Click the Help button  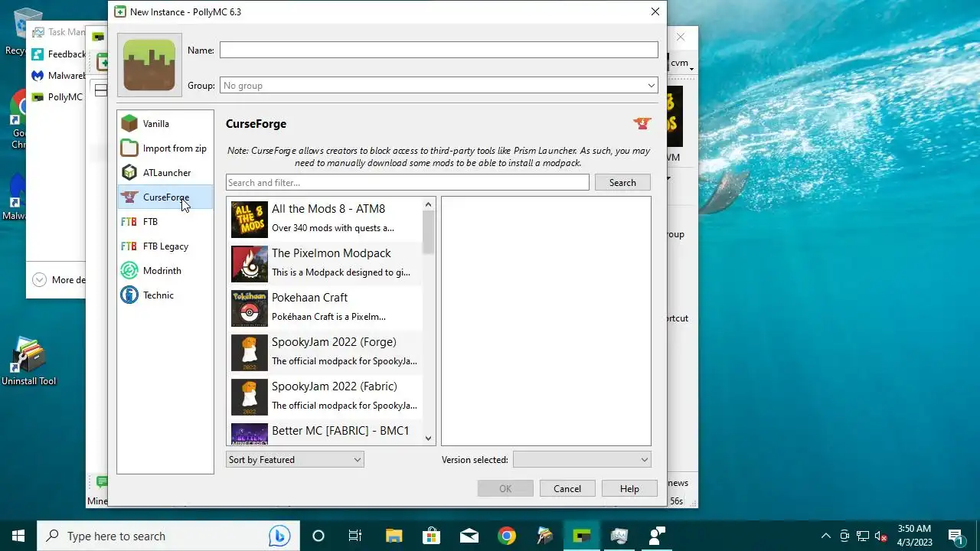point(629,489)
